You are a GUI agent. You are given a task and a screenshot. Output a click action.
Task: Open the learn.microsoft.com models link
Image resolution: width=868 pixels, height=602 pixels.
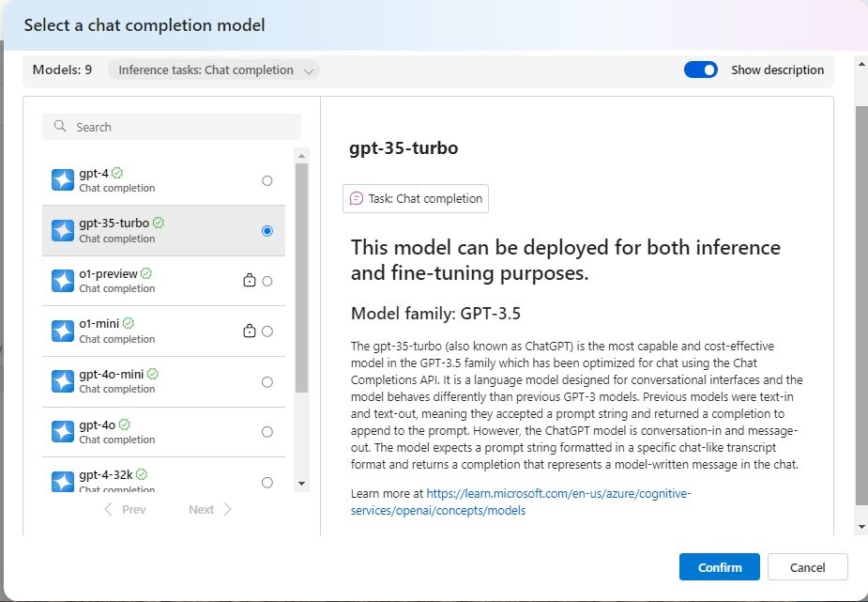tap(521, 502)
